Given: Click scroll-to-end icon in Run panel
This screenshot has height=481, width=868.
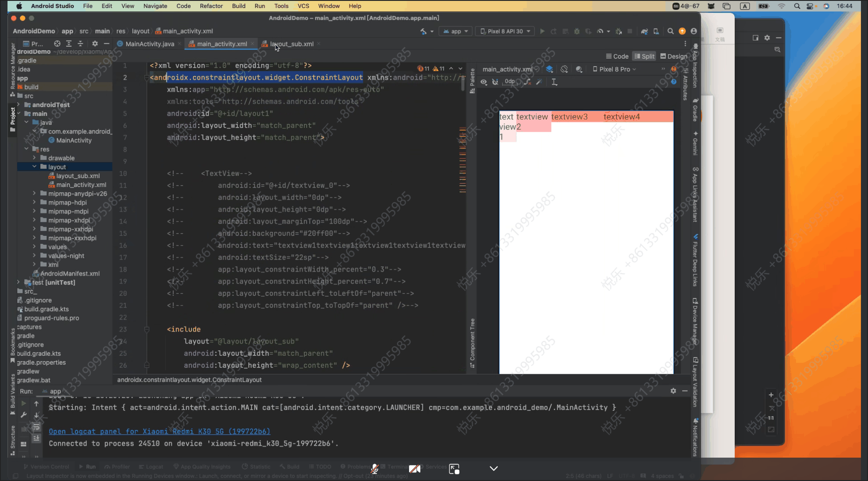Looking at the screenshot, I should (36, 438).
